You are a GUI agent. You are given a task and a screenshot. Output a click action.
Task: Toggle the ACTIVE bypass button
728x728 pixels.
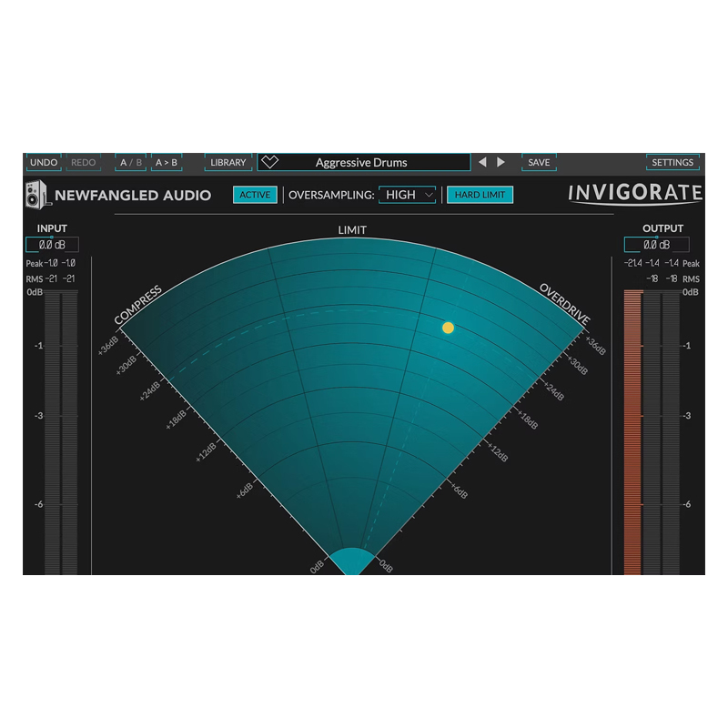click(255, 195)
